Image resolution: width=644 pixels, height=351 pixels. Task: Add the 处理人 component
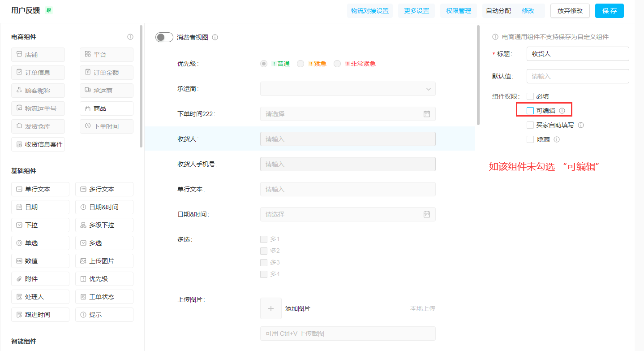pos(40,297)
